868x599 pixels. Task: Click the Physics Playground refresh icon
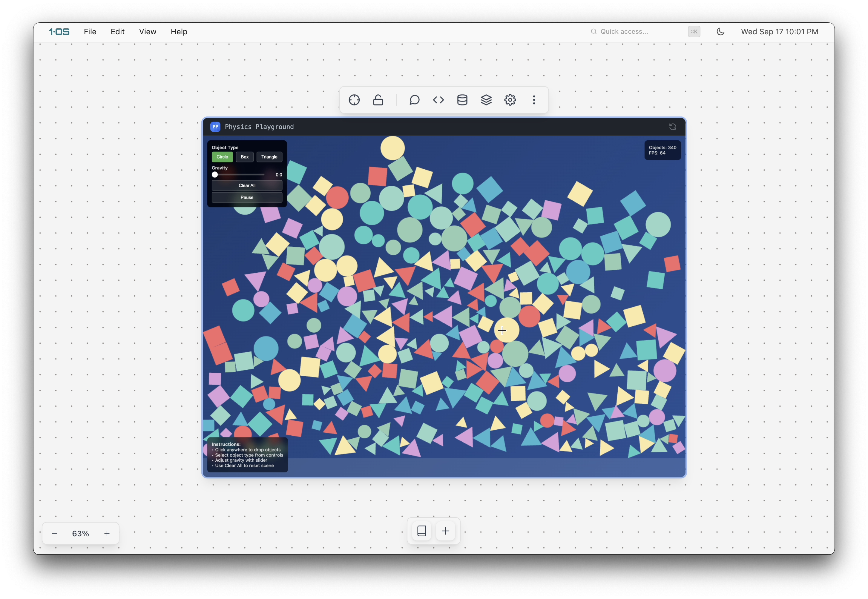point(672,127)
